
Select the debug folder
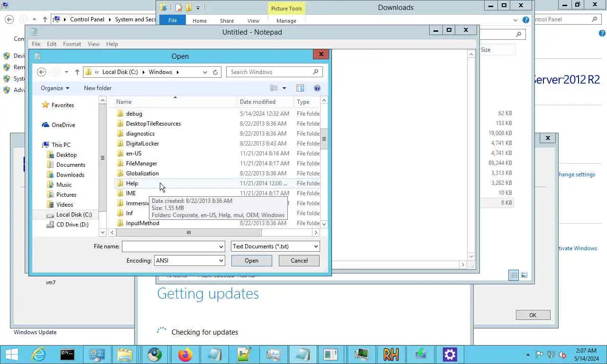(134, 114)
